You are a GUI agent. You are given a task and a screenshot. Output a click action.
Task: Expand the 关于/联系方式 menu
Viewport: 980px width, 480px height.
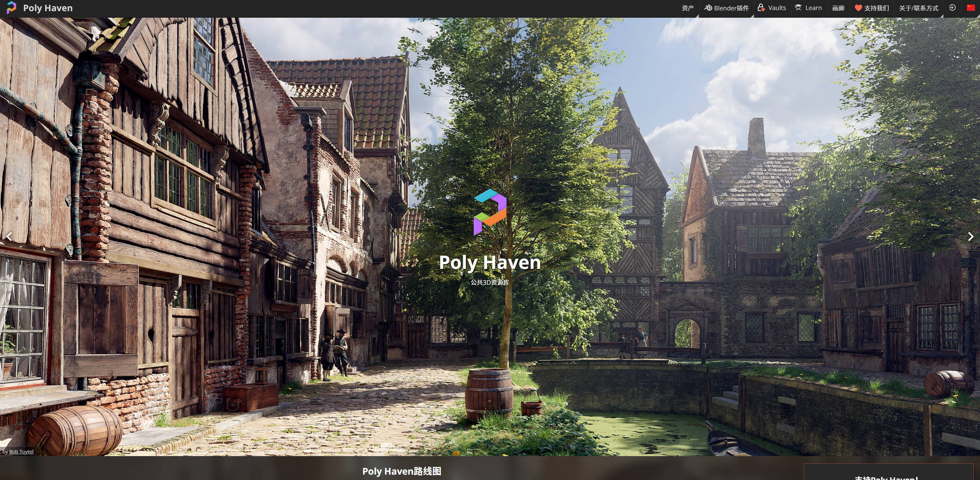918,8
